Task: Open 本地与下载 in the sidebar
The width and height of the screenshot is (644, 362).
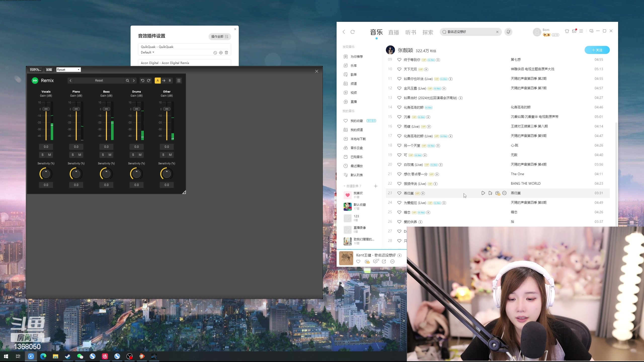Action: pos(358,139)
